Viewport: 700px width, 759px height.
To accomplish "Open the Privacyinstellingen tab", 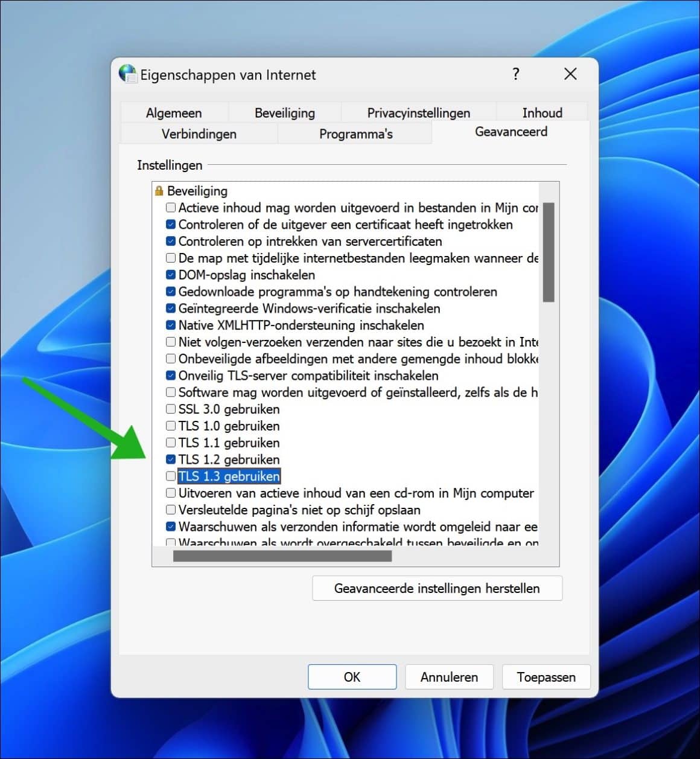I will (x=418, y=112).
